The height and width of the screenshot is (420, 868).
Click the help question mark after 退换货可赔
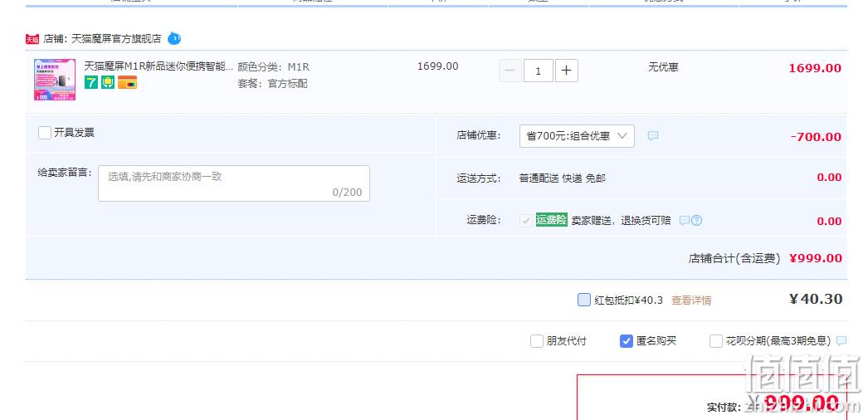tap(697, 220)
